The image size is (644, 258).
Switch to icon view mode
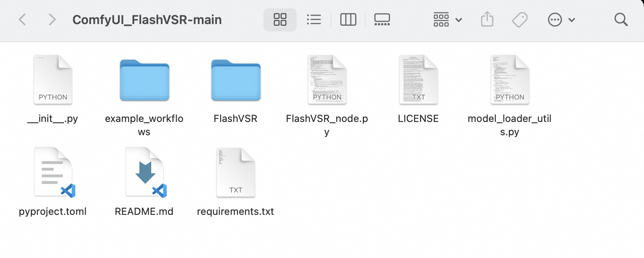[280, 19]
